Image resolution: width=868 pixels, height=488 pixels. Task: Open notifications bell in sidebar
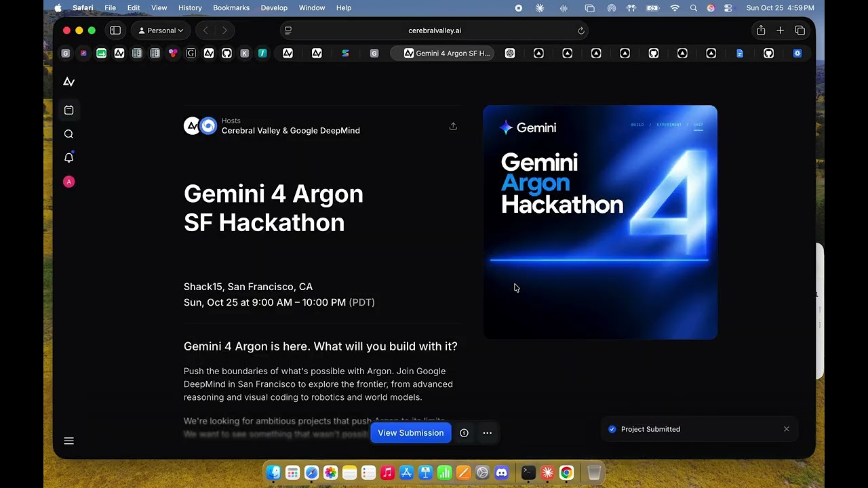coord(68,157)
